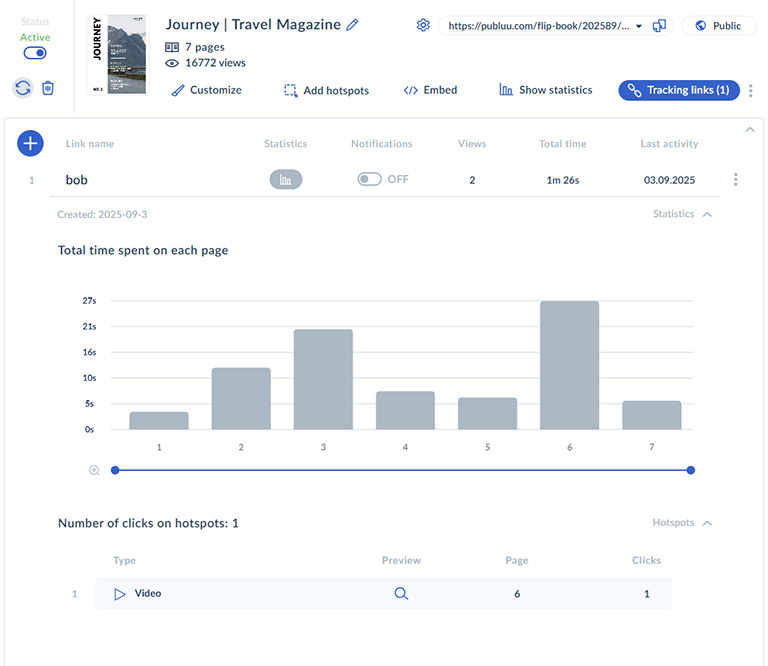Preview the Video hotspot with magnifier
Viewport: 768px width, 666px height.
(401, 594)
